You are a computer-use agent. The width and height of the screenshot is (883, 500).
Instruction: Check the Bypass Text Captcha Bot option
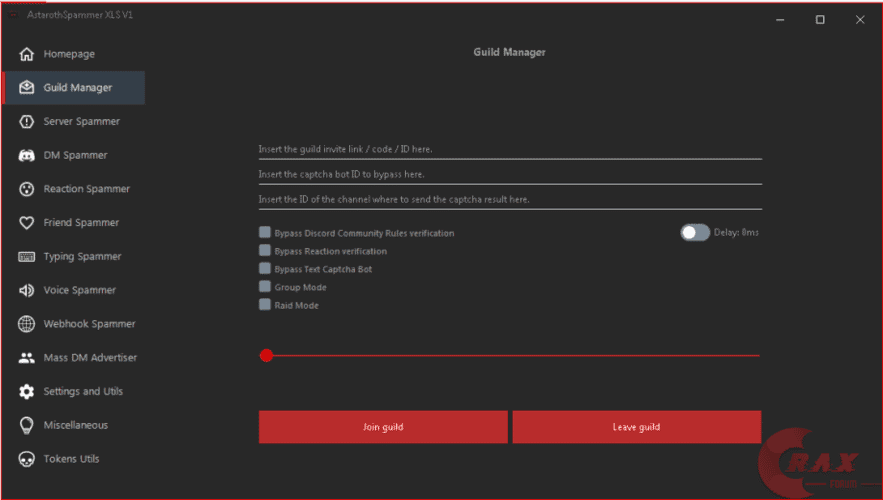coord(265,268)
